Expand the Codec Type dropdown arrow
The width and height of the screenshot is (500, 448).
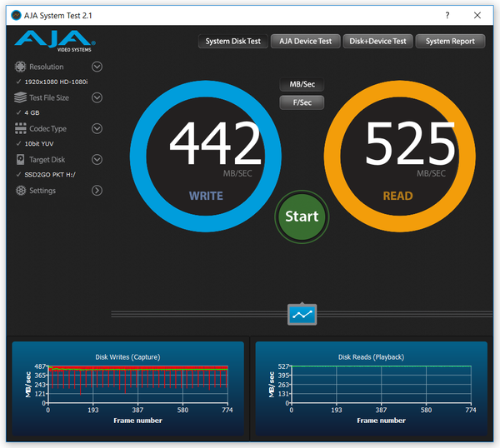97,128
